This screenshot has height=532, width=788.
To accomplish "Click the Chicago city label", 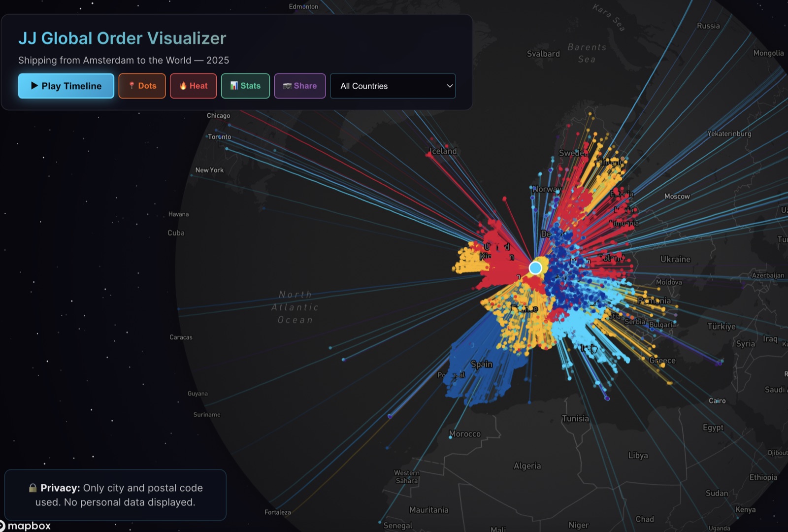I will coord(219,116).
